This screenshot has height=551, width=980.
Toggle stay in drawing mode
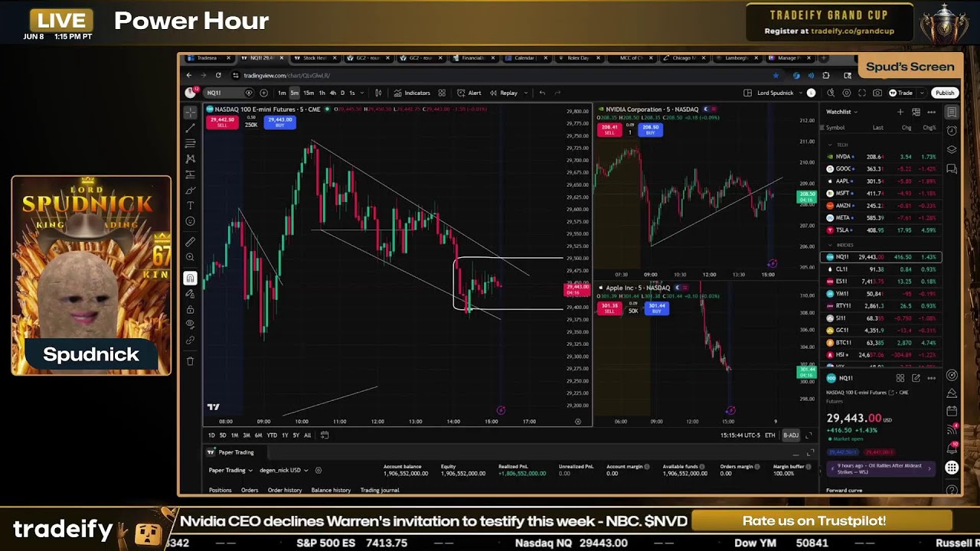tap(191, 294)
